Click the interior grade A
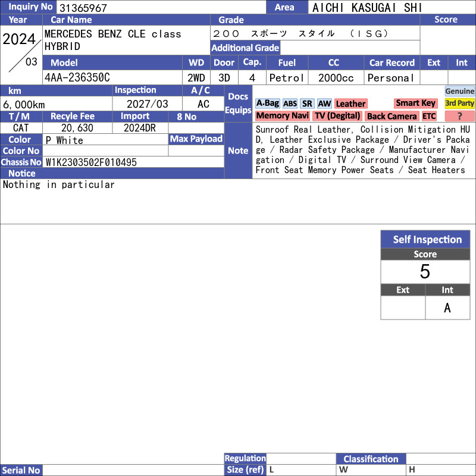Viewport: 476px width, 476px height. 447,308
